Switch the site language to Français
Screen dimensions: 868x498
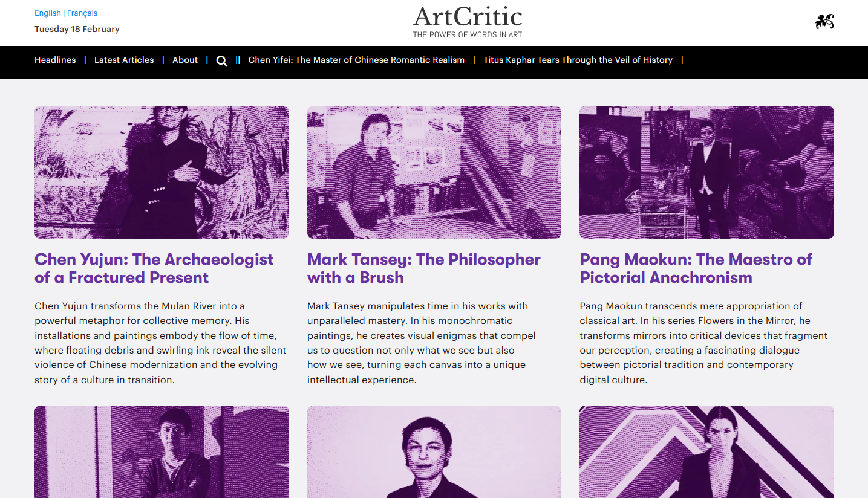80,13
